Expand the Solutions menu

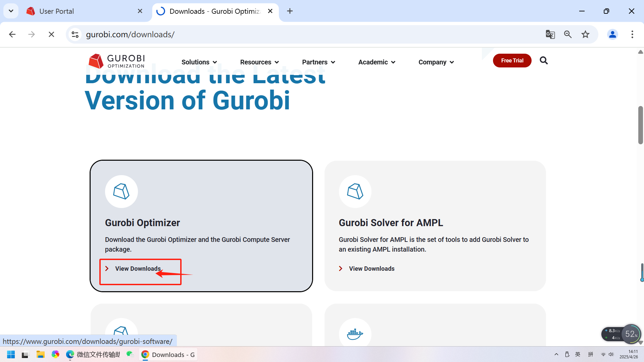click(x=199, y=62)
